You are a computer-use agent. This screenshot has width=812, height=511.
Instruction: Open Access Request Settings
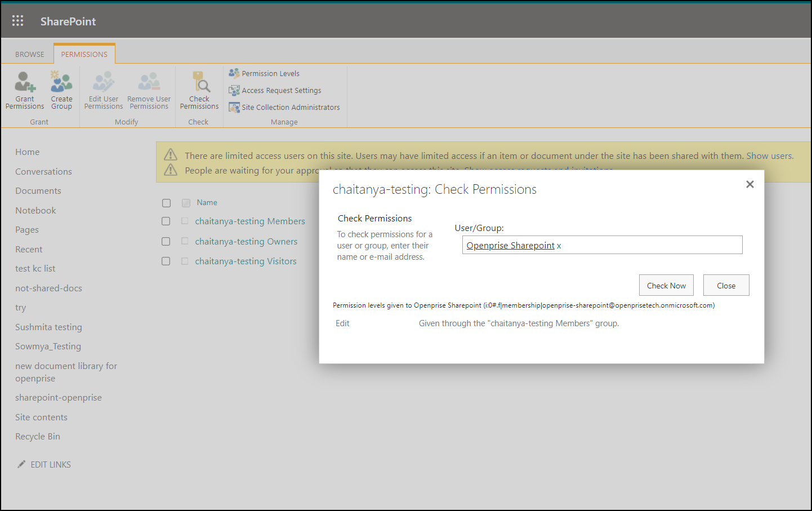[x=275, y=90]
